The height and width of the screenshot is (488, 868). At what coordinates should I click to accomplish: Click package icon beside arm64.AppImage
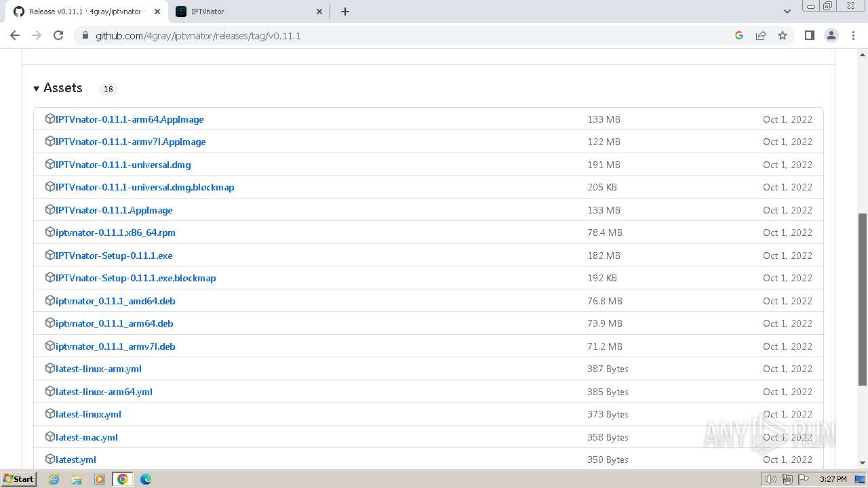[50, 119]
